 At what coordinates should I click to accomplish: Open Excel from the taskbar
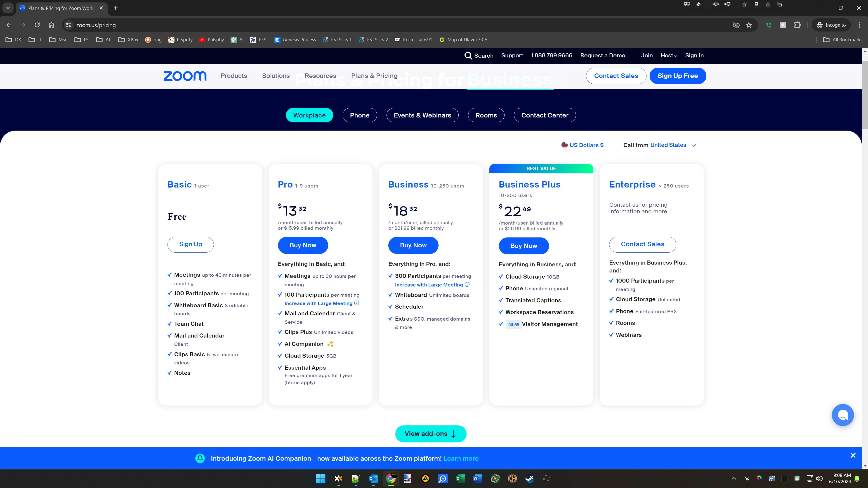click(460, 478)
